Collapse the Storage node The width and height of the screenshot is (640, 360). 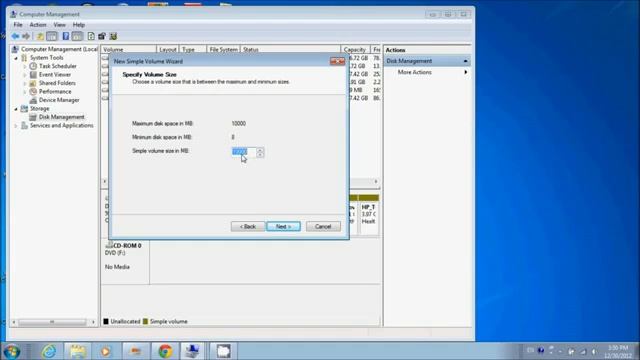point(16,109)
